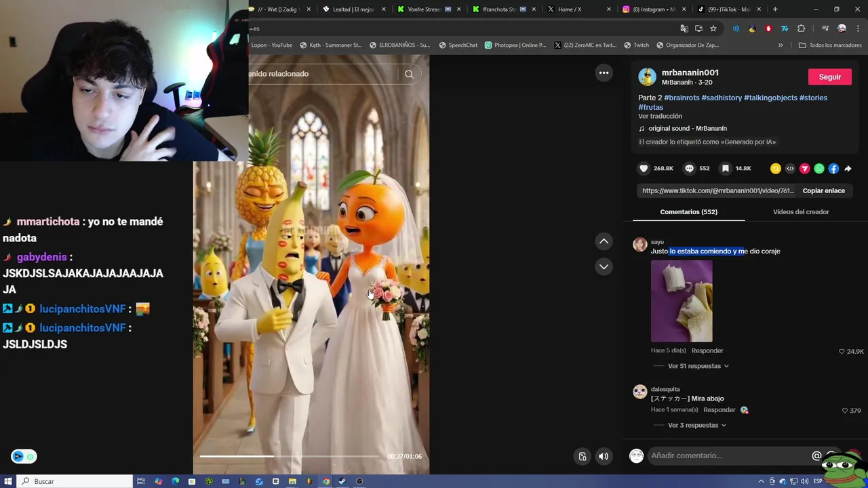
Task: Open the media control icon in toolbar
Action: (x=825, y=28)
